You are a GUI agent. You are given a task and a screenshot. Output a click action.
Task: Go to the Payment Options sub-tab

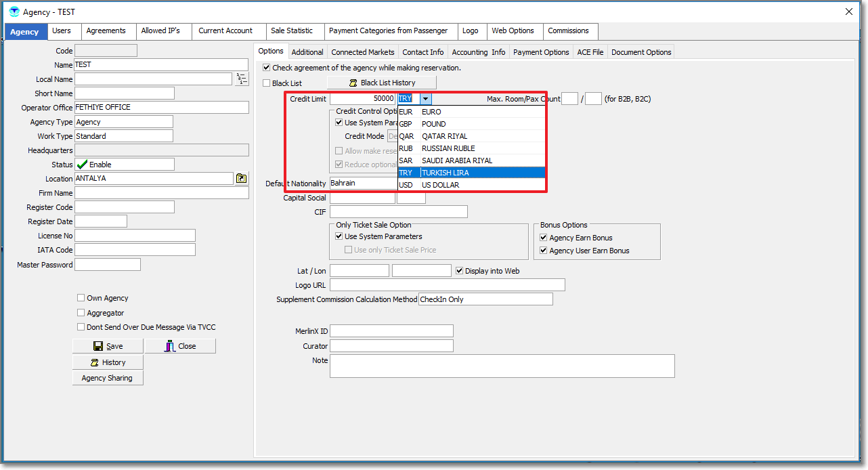click(542, 52)
